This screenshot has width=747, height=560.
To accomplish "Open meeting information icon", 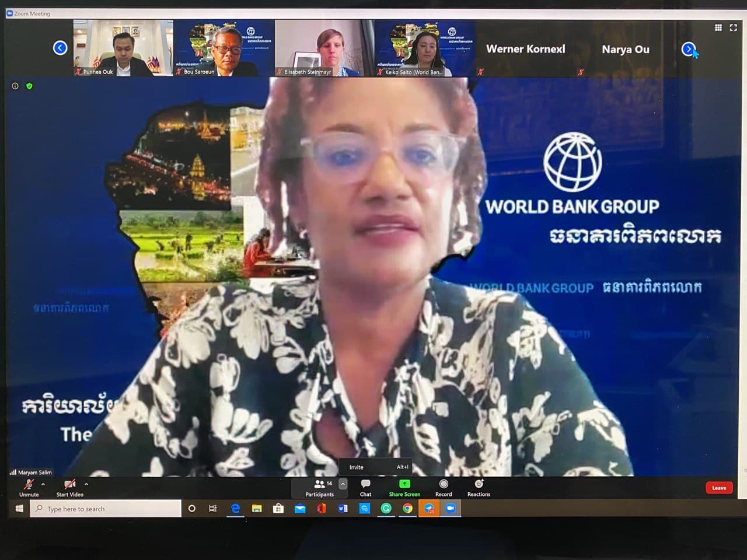I will [x=15, y=86].
